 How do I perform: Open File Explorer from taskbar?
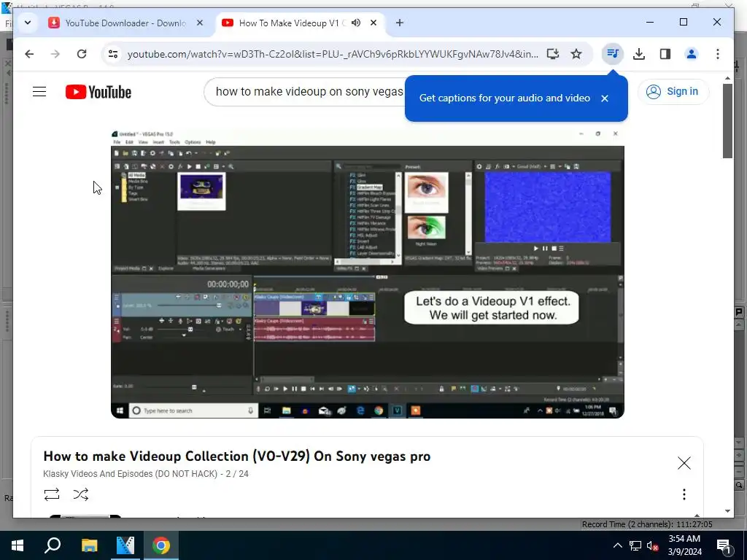[89, 545]
